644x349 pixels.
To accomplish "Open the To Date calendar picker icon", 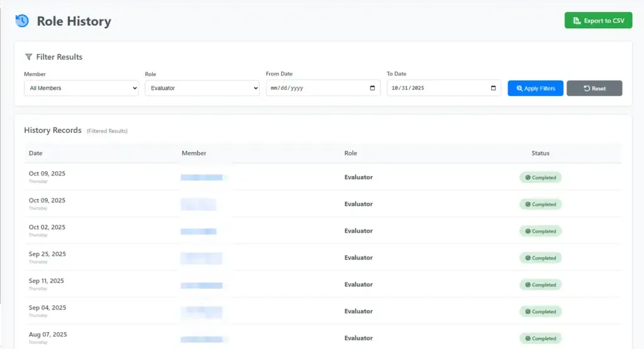I will (493, 88).
